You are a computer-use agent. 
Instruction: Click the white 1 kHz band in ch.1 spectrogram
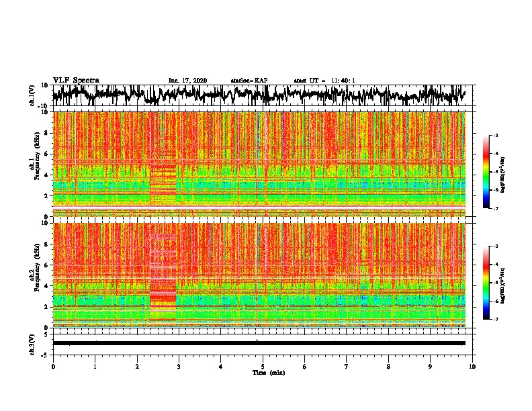259,207
